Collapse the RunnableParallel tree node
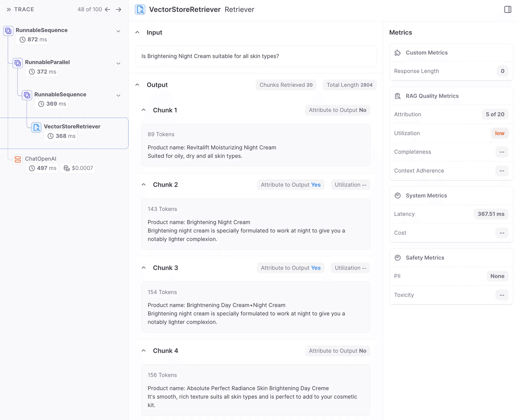The width and height of the screenshot is (517, 420). (118, 63)
